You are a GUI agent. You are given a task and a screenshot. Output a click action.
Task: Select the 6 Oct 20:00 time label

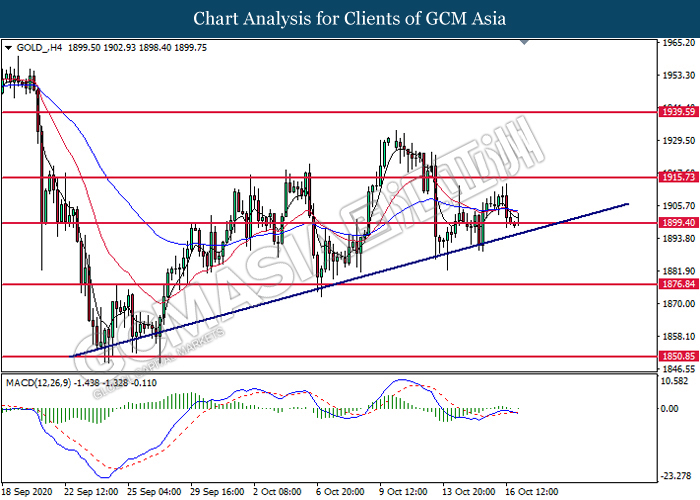pos(337,492)
